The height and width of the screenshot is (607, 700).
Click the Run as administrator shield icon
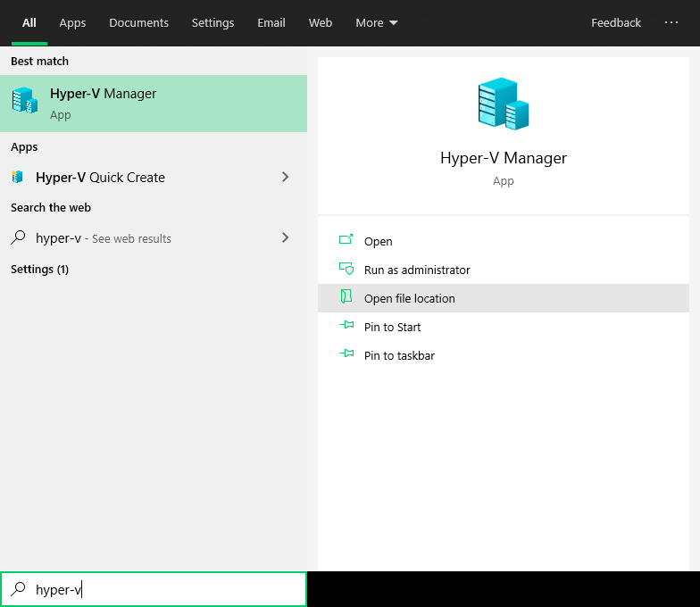tap(346, 270)
